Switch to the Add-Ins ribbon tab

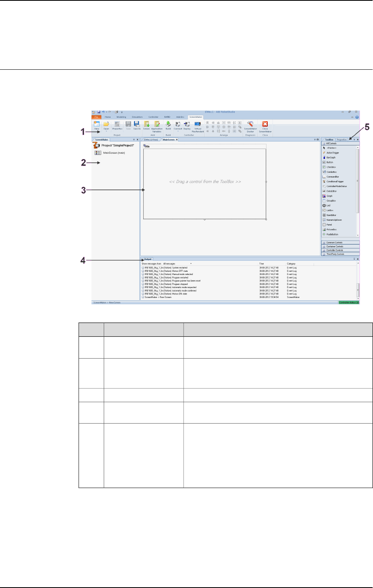coord(180,117)
